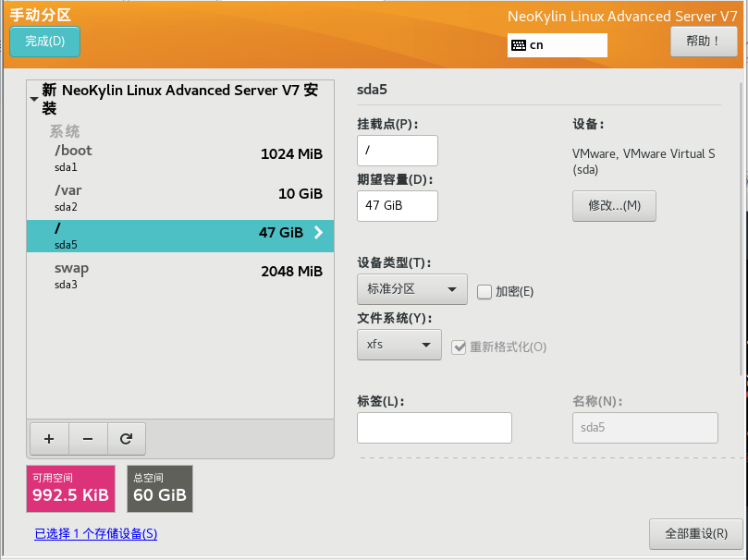
Task: Click the chevron arrow on the sda5 row
Action: pyautogui.click(x=319, y=233)
